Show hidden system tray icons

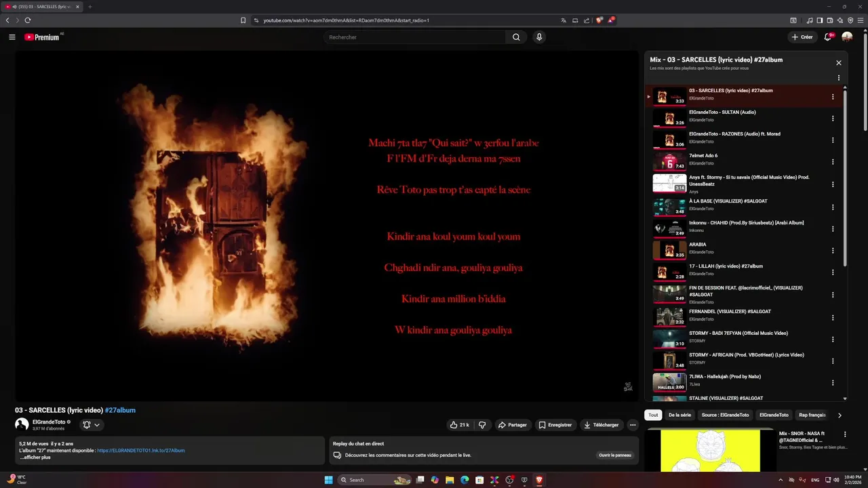(781, 480)
